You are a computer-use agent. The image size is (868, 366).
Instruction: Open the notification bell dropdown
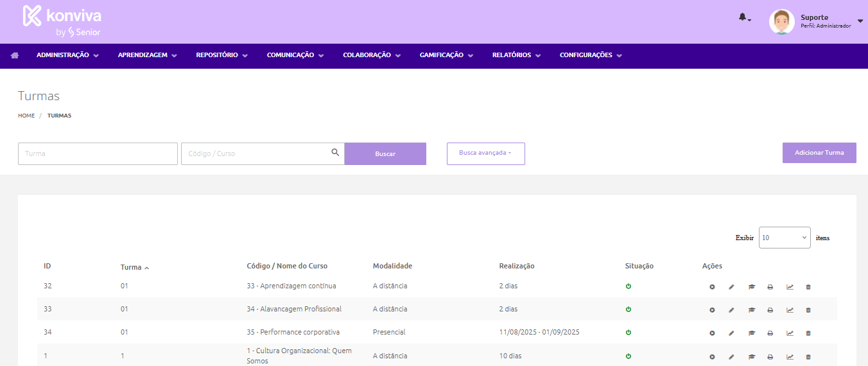(743, 18)
